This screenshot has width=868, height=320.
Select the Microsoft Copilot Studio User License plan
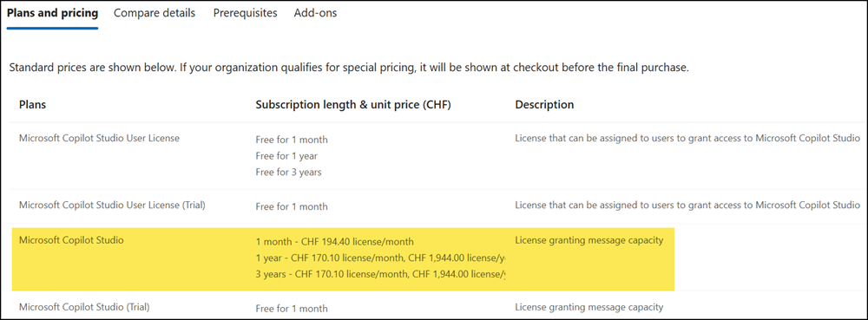click(99, 138)
